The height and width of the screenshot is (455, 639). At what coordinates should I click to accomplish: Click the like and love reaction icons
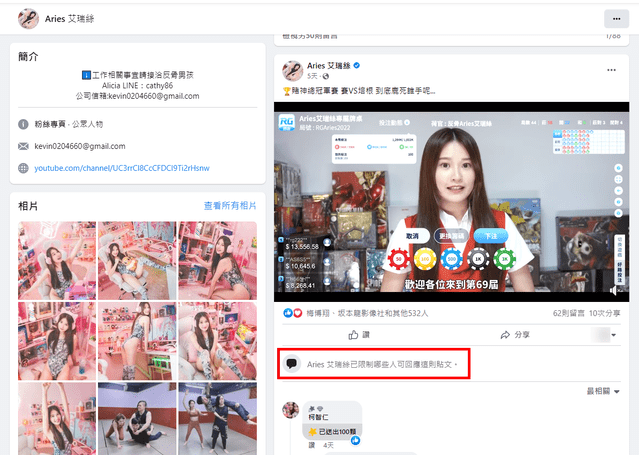(293, 313)
